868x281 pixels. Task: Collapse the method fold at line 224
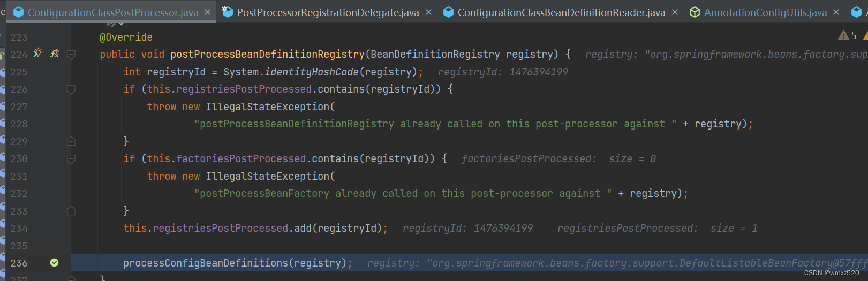[x=71, y=54]
